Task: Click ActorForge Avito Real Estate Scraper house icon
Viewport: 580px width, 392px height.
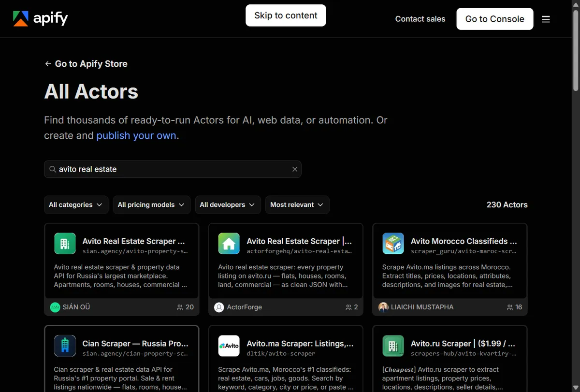Action: [x=229, y=244]
